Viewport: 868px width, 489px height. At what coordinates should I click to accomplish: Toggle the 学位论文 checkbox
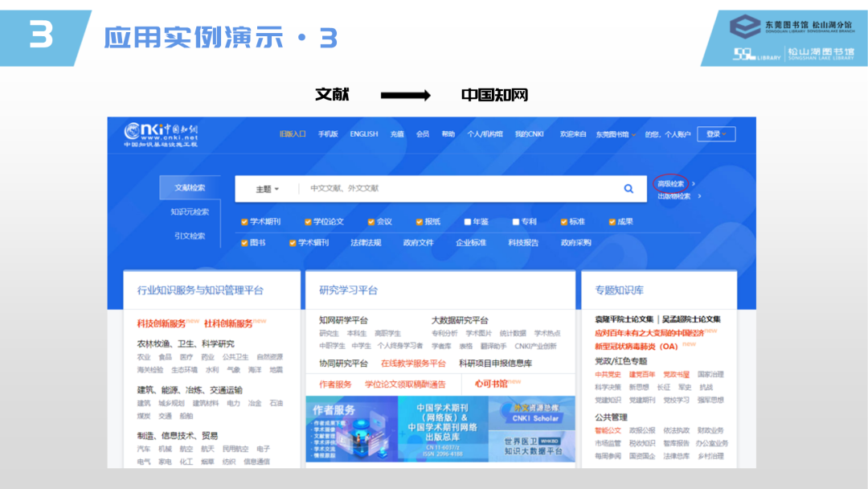click(x=308, y=222)
